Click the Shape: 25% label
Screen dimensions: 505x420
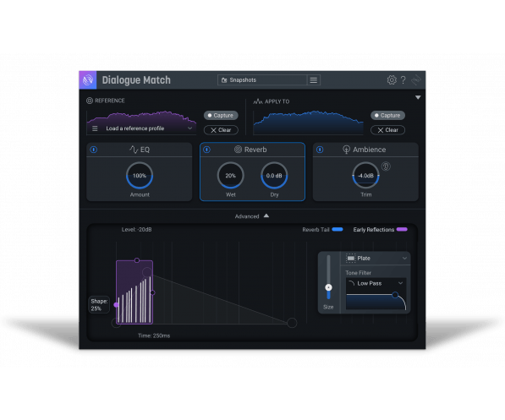click(99, 305)
